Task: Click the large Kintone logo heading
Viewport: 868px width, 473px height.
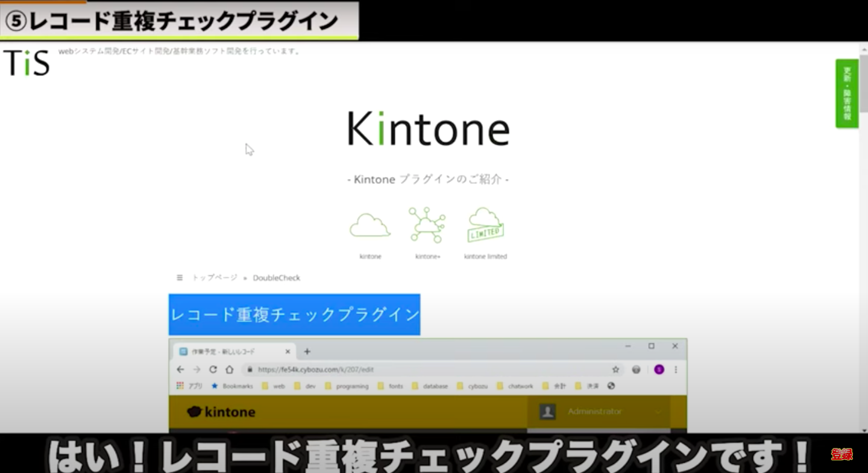Action: 429,128
